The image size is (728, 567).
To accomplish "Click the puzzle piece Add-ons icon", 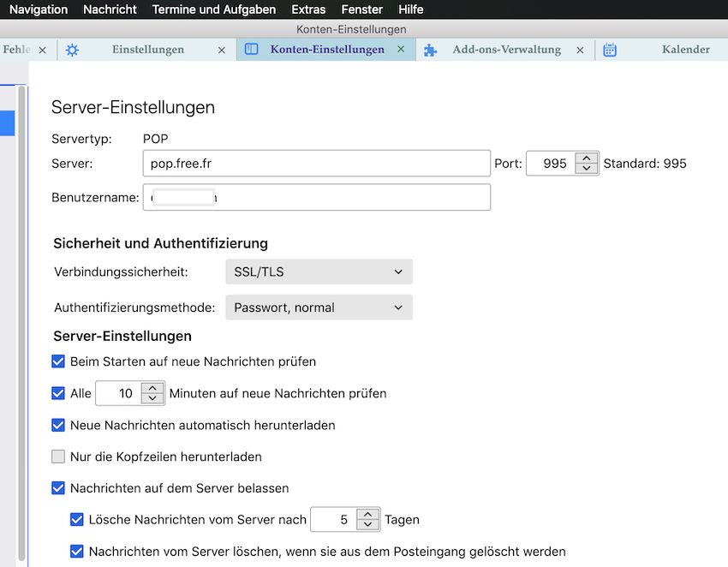I will [431, 50].
